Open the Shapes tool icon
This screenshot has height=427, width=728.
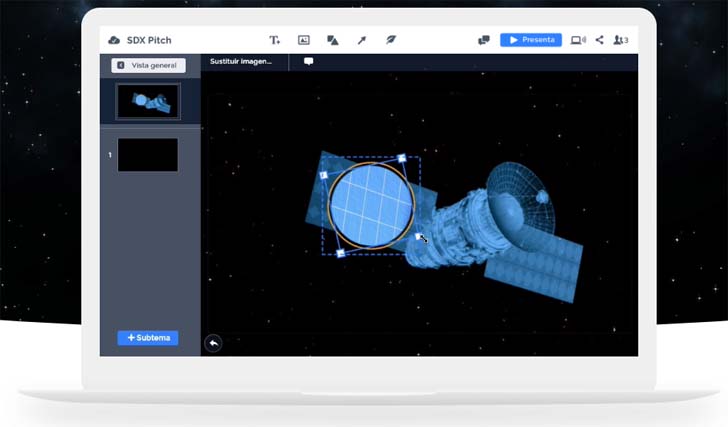(x=332, y=40)
